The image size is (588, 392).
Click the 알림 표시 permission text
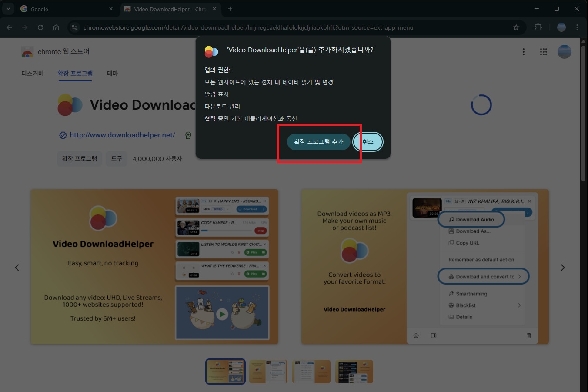pyautogui.click(x=217, y=94)
